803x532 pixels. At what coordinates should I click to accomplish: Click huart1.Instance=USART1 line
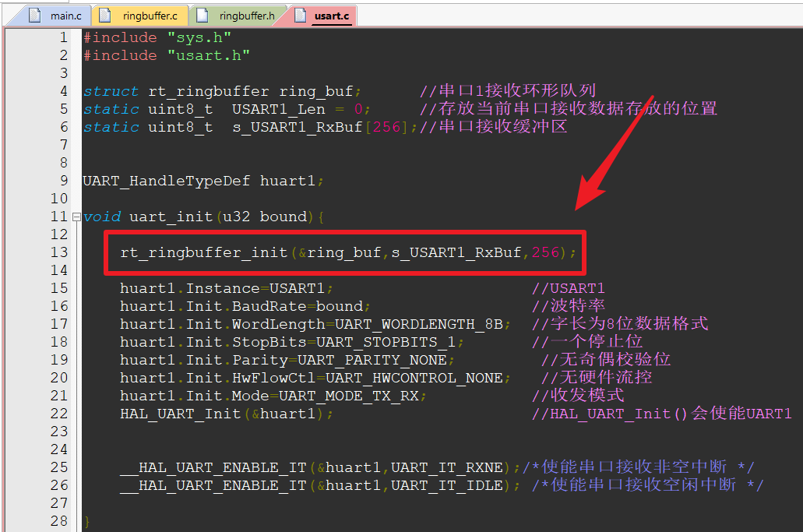point(227,289)
